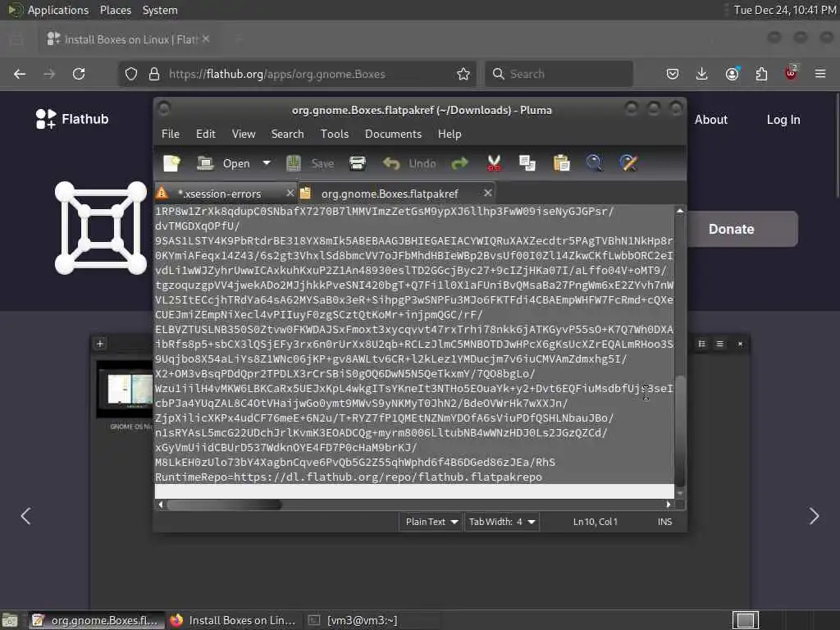
Task: Open the Tools menu in Pluma
Action: [335, 134]
